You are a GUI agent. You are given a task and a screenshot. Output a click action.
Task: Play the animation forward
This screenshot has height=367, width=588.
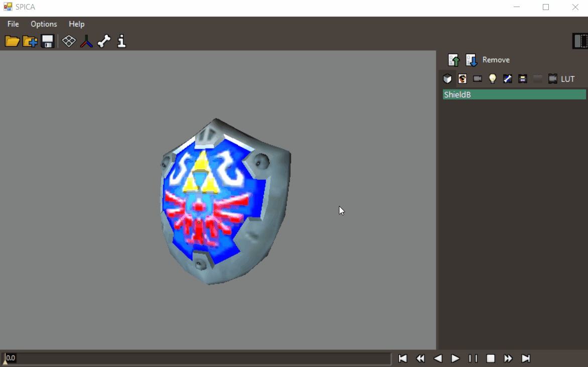pyautogui.click(x=455, y=358)
